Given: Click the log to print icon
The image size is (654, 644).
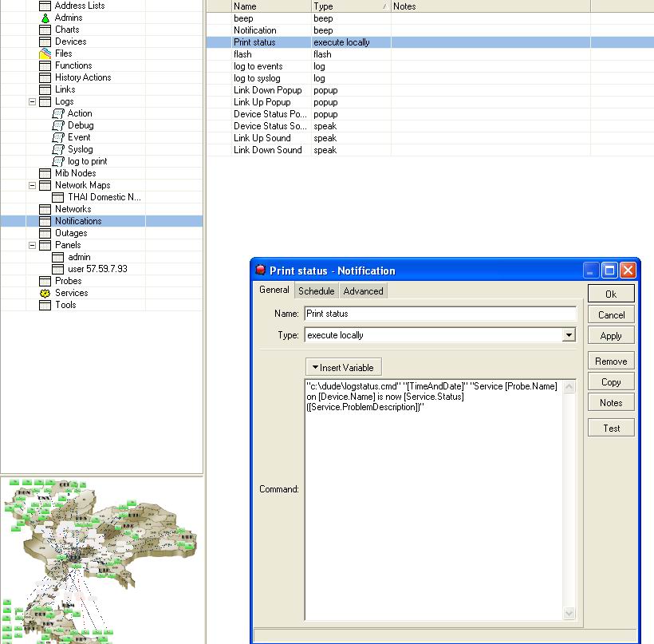Looking at the screenshot, I should [x=58, y=161].
